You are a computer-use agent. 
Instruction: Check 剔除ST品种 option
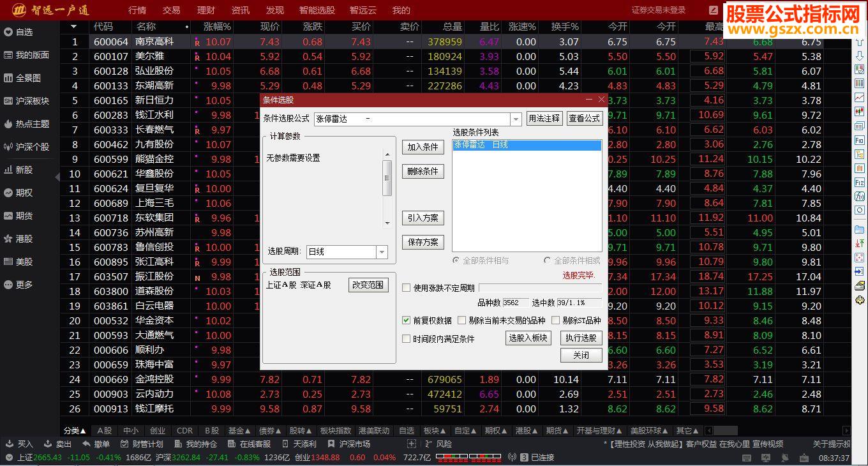(x=555, y=320)
